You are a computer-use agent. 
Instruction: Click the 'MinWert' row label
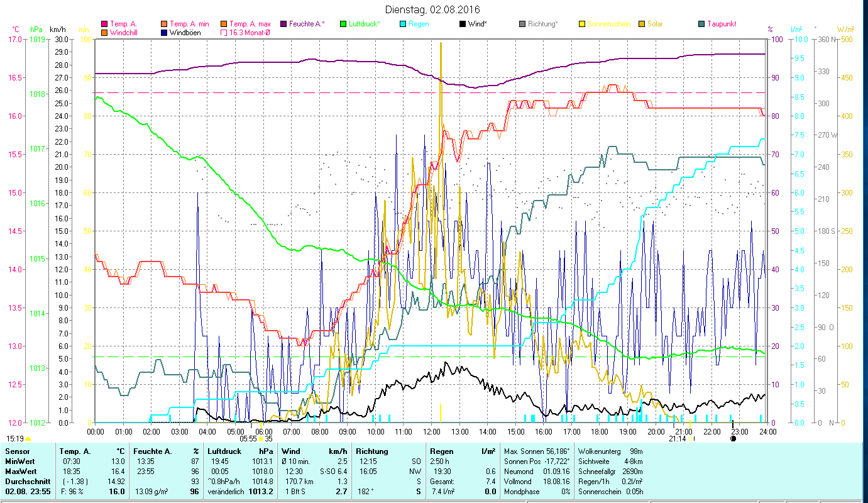coord(20,462)
